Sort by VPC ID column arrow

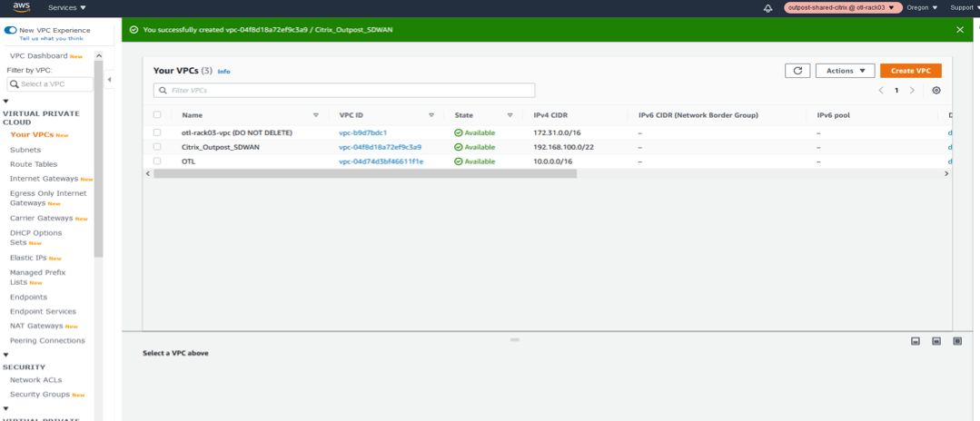point(431,115)
